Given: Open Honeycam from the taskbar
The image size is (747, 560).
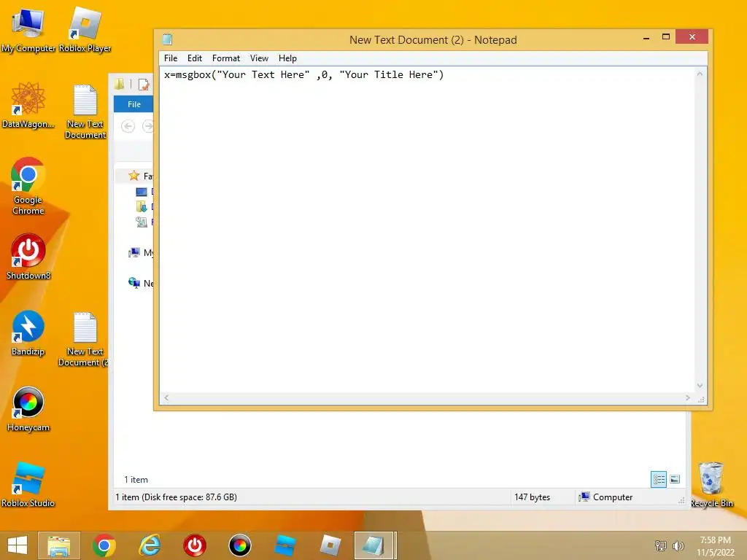Looking at the screenshot, I should coord(239,545).
